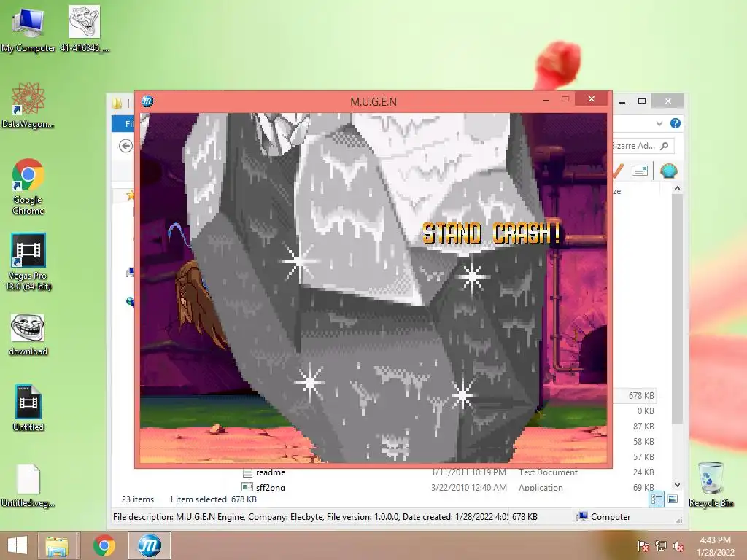This screenshot has width=747, height=560.
Task: Minimize the File Explorer window
Action: (x=622, y=101)
